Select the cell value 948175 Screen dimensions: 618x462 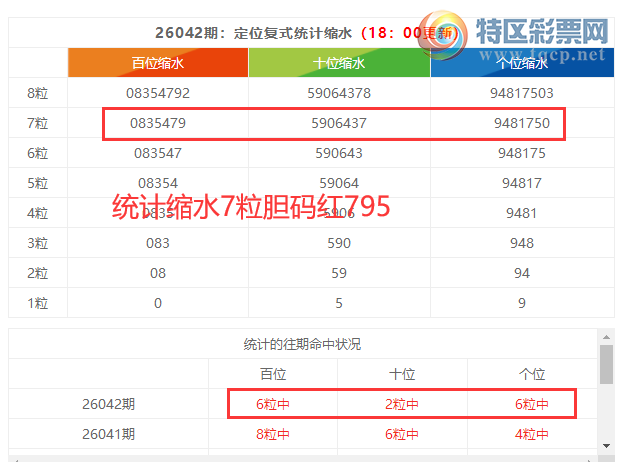point(522,153)
